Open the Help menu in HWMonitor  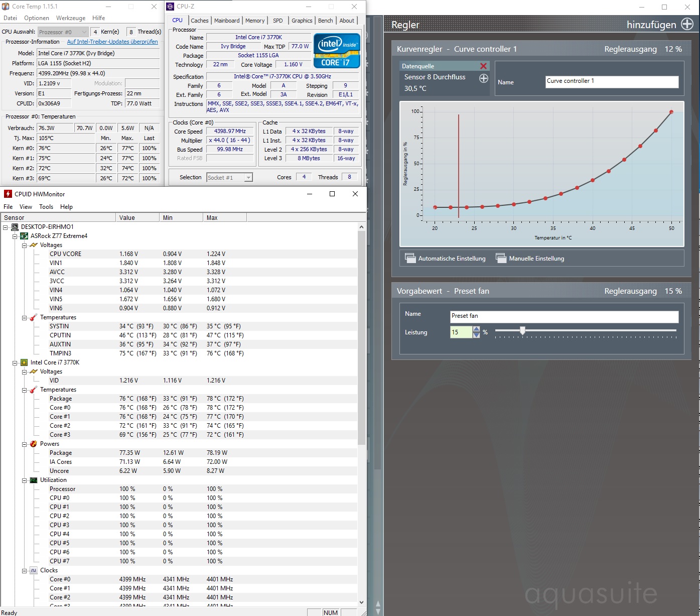point(66,207)
